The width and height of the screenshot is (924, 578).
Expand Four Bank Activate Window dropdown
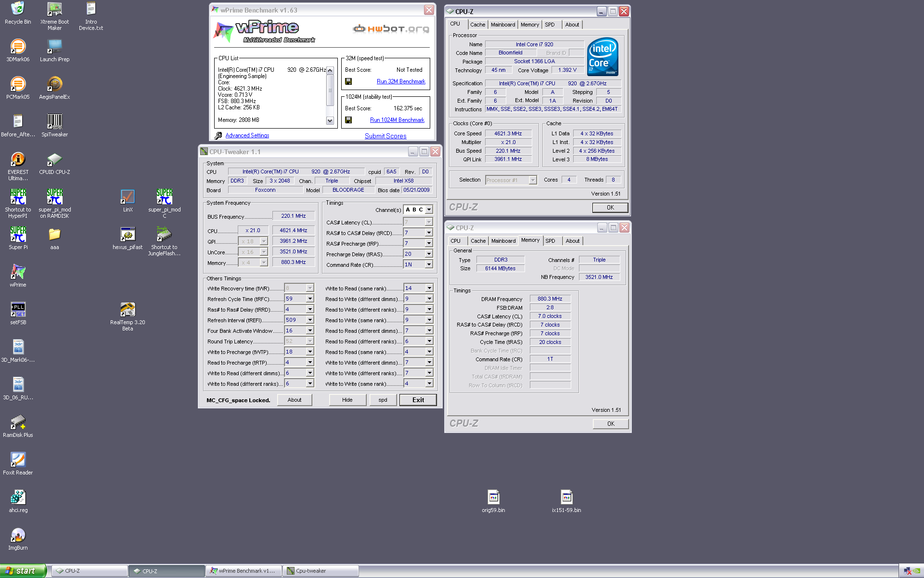tap(310, 330)
